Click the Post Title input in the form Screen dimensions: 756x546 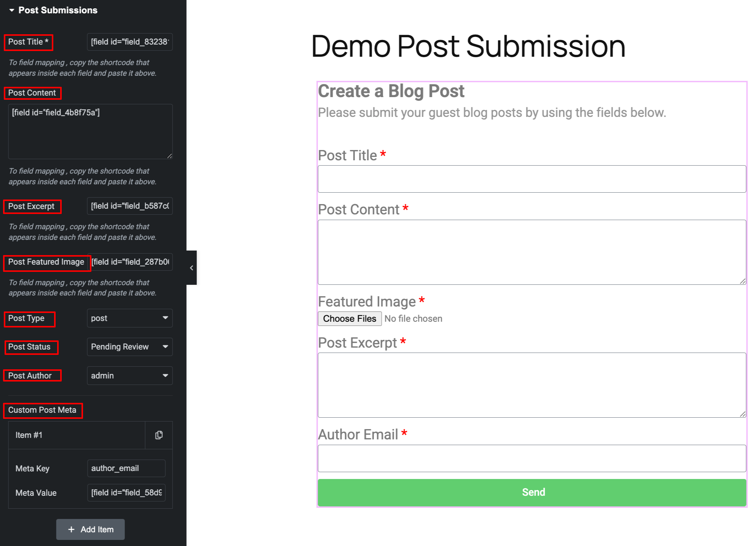point(532,179)
